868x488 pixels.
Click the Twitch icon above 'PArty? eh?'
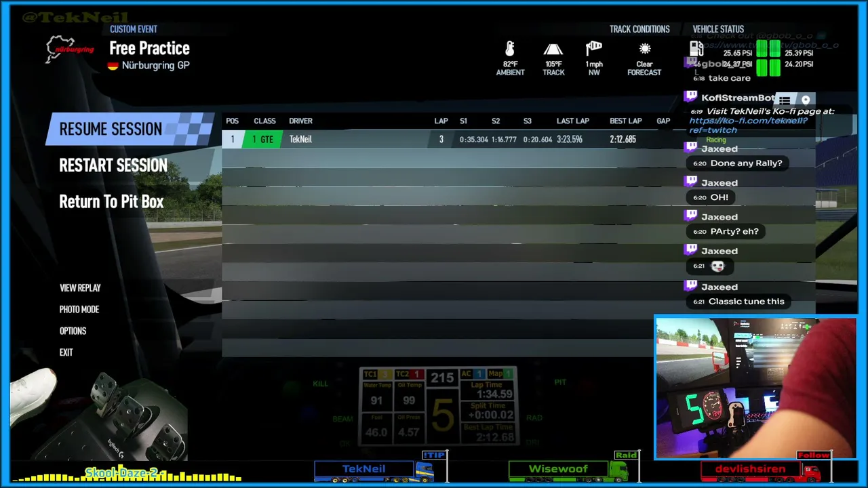(690, 216)
